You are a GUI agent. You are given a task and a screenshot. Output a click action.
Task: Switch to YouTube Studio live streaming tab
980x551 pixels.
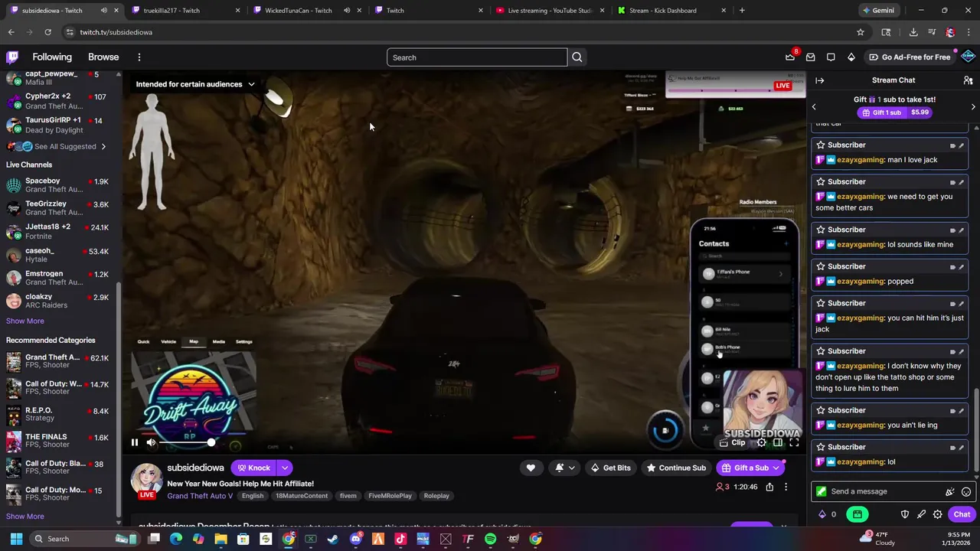[x=550, y=10]
